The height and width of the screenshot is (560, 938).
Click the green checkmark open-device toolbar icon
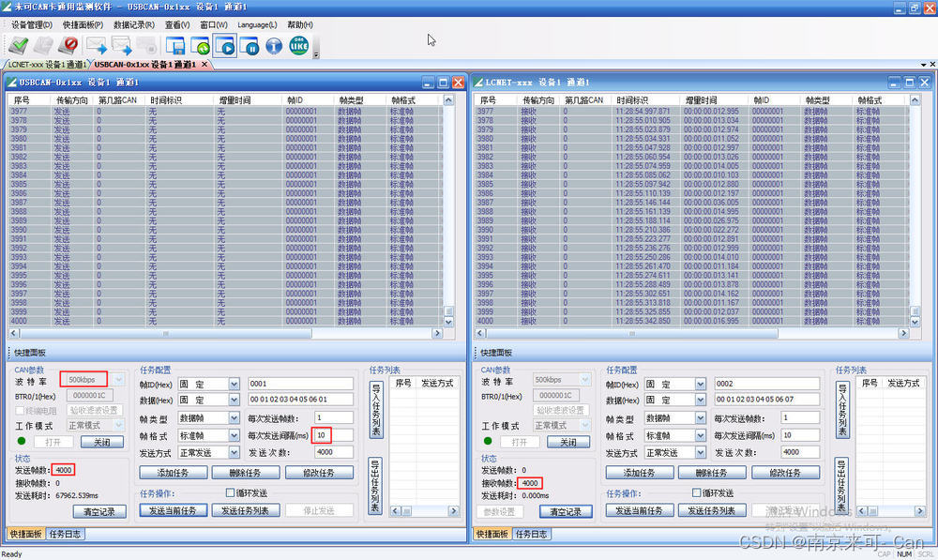tap(18, 45)
